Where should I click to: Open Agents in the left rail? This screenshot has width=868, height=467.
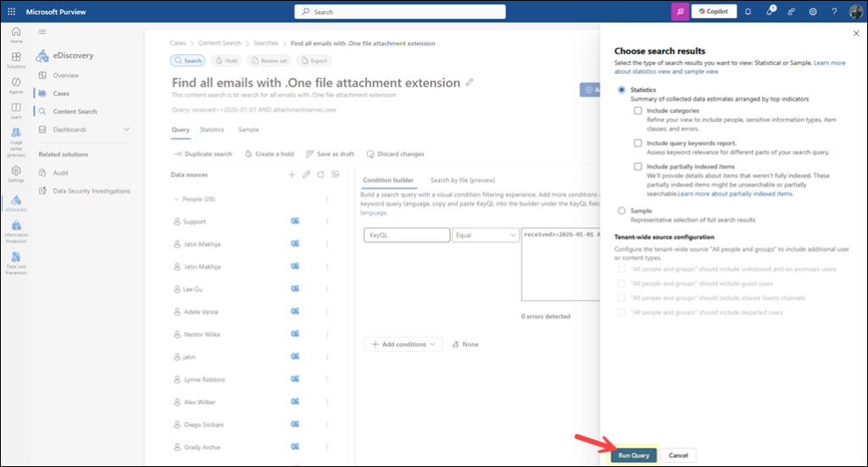[x=16, y=86]
